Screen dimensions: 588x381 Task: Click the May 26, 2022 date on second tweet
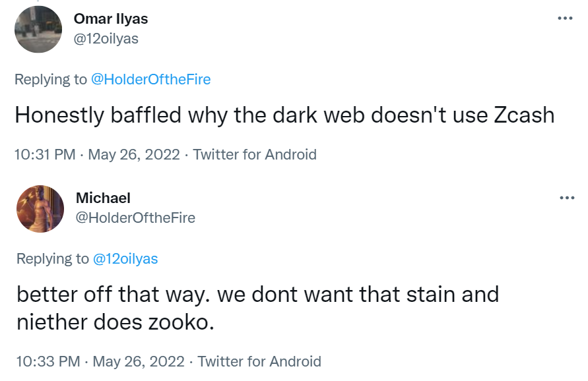pos(139,361)
